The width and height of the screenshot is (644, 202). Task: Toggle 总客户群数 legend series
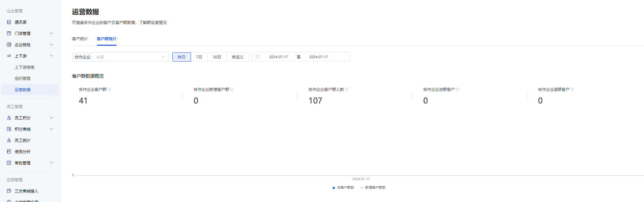[344, 188]
